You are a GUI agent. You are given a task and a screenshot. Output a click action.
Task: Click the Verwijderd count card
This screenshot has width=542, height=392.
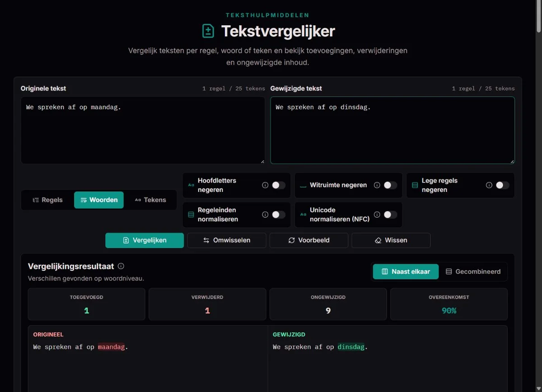pos(207,304)
